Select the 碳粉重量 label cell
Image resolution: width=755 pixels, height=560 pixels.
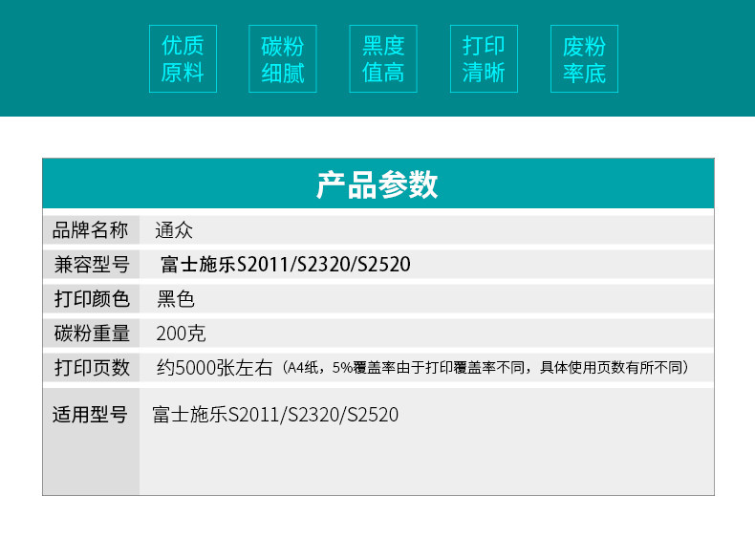(91, 334)
